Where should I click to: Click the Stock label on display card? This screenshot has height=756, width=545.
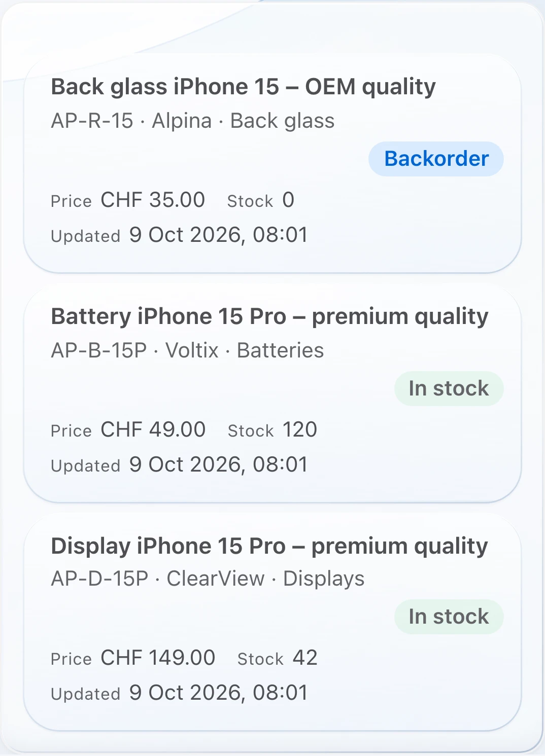pyautogui.click(x=260, y=659)
